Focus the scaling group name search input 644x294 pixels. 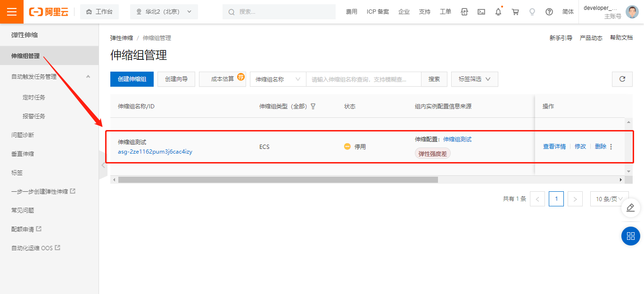[363, 79]
